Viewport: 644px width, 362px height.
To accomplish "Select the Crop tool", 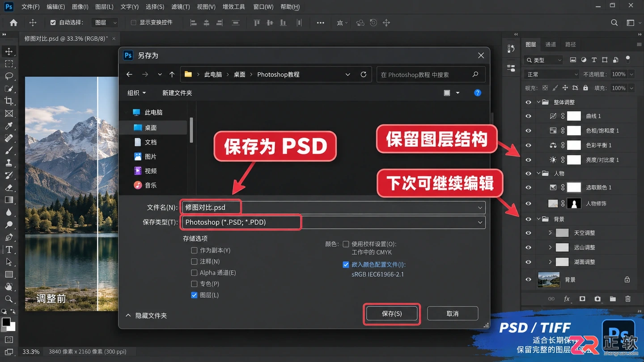I will point(9,101).
